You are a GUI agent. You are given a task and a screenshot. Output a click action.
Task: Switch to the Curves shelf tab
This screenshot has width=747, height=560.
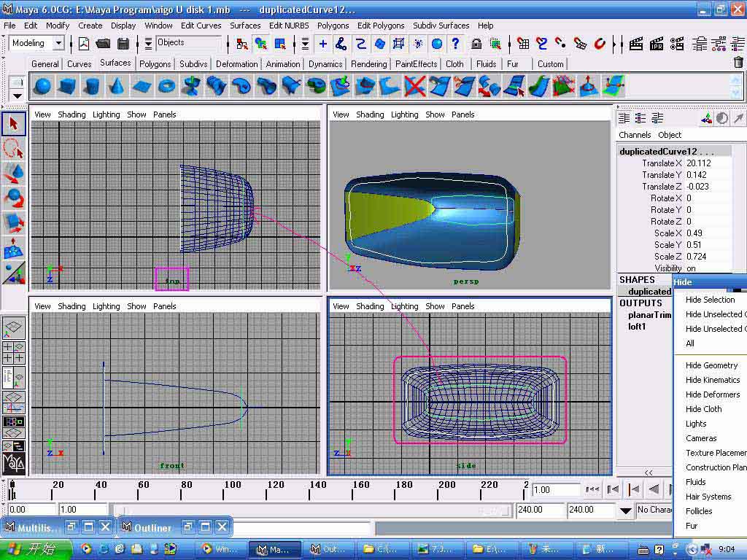point(79,64)
